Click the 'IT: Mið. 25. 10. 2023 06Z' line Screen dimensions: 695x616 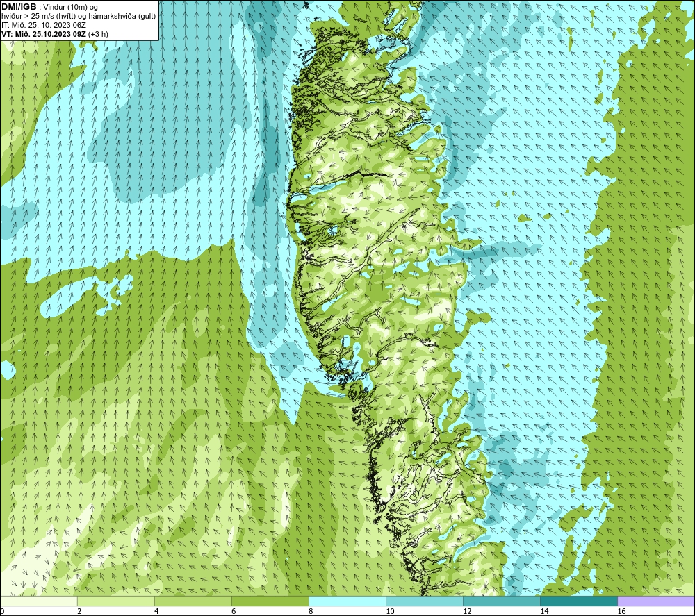tap(43, 25)
